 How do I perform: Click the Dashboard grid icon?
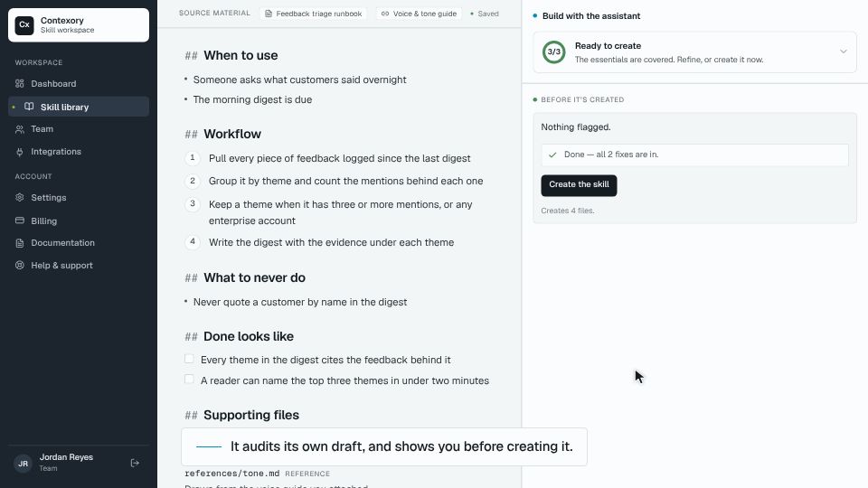[20, 83]
